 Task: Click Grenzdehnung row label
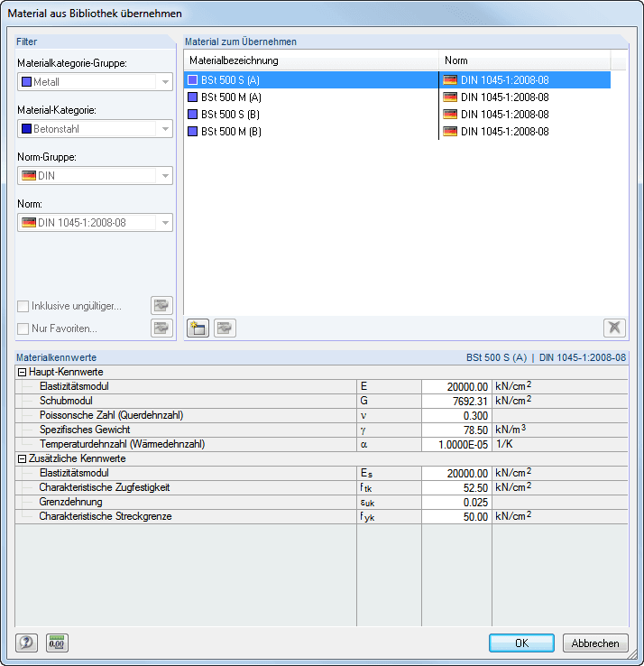(70, 502)
